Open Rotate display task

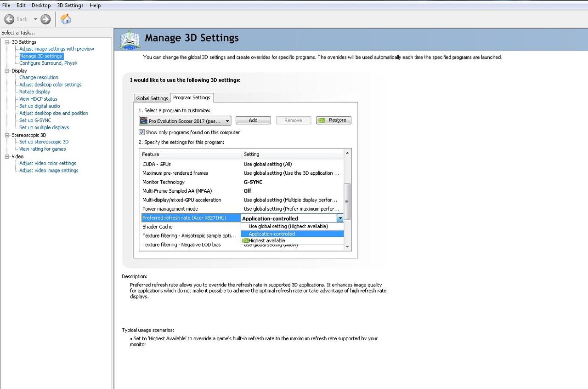pos(35,92)
